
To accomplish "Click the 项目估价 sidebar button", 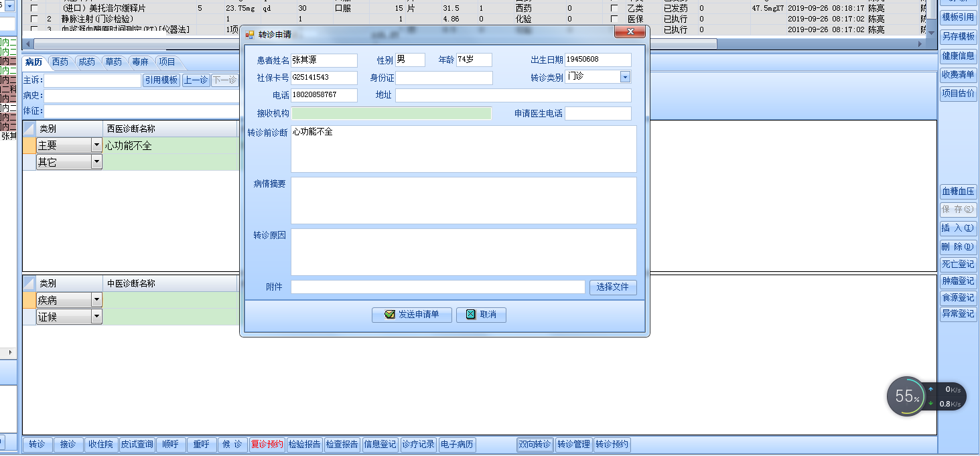I will click(x=958, y=94).
